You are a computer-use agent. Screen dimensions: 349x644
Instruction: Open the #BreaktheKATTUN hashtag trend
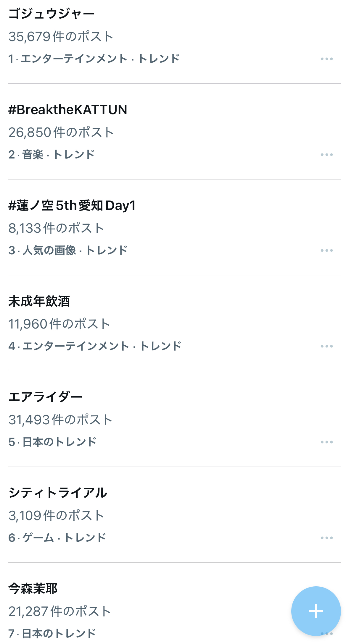[68, 110]
